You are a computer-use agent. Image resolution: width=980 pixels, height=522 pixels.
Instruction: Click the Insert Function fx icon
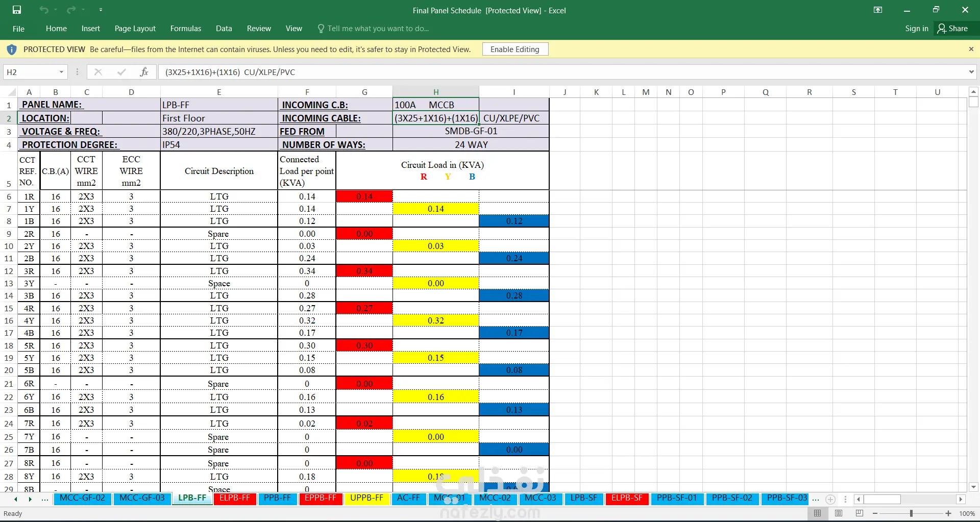(x=144, y=72)
